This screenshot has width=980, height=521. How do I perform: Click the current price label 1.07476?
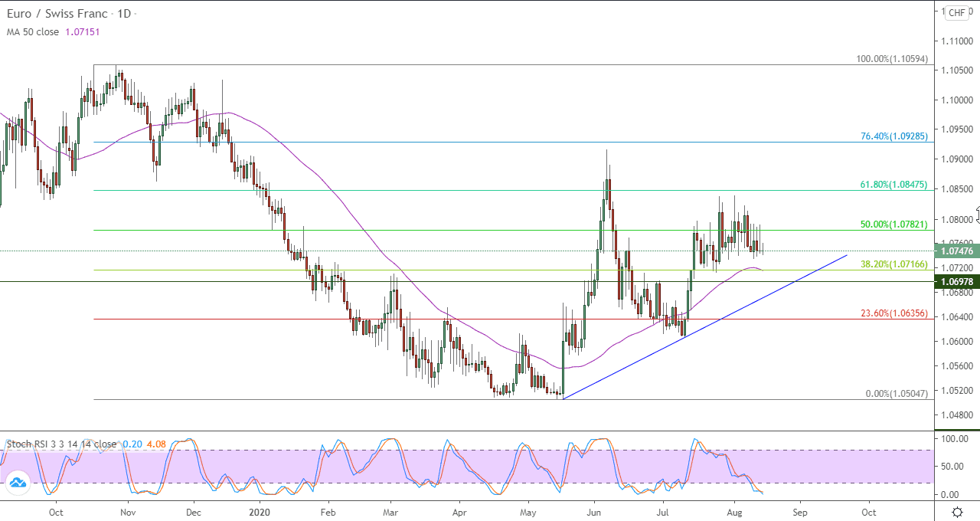coord(957,251)
